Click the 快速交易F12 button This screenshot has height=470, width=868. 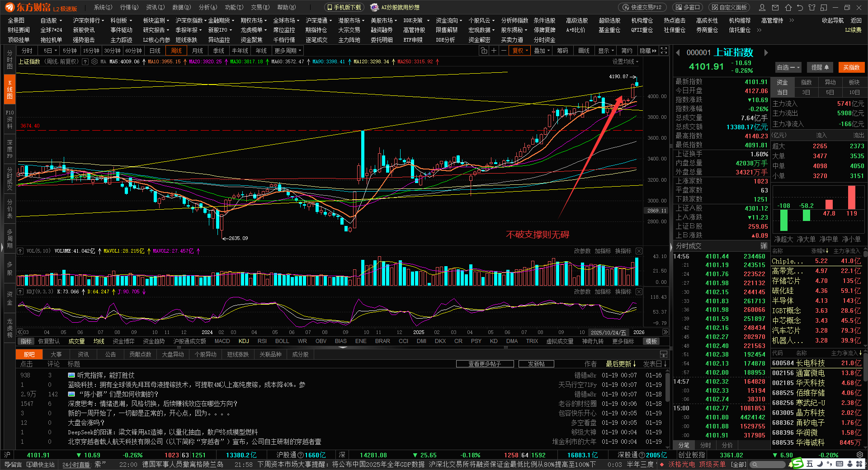[x=642, y=7]
